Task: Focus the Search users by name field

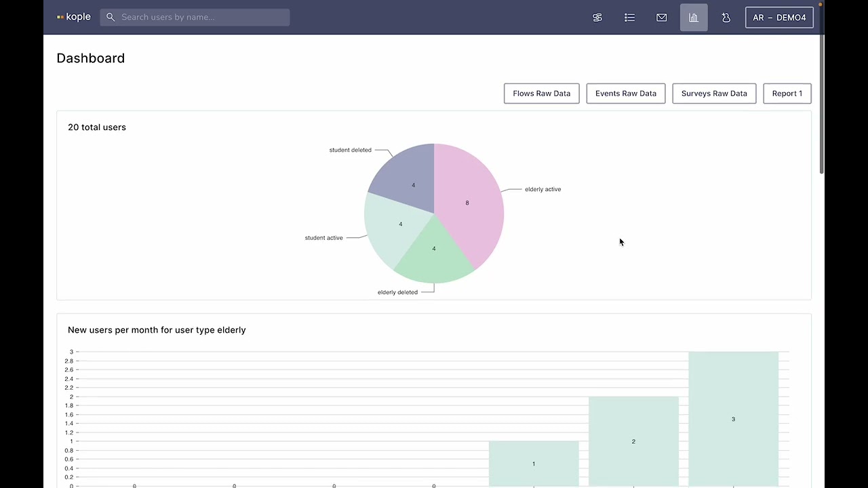Action: click(x=195, y=17)
